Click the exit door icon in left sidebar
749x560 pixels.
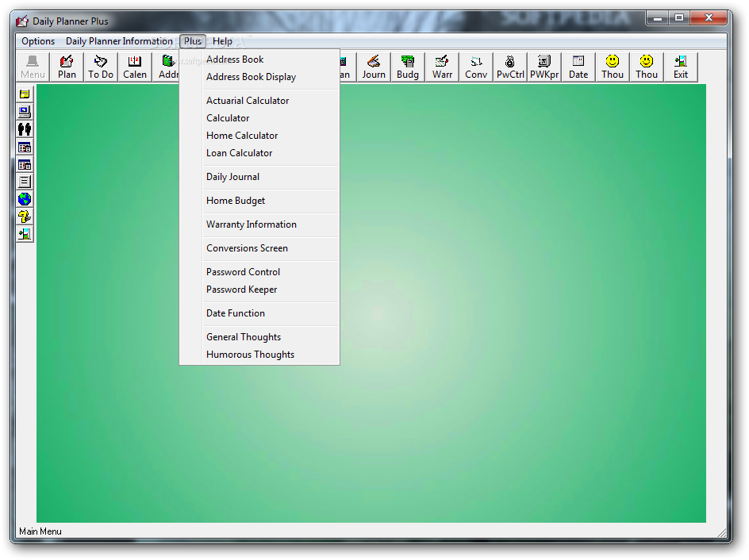click(25, 234)
